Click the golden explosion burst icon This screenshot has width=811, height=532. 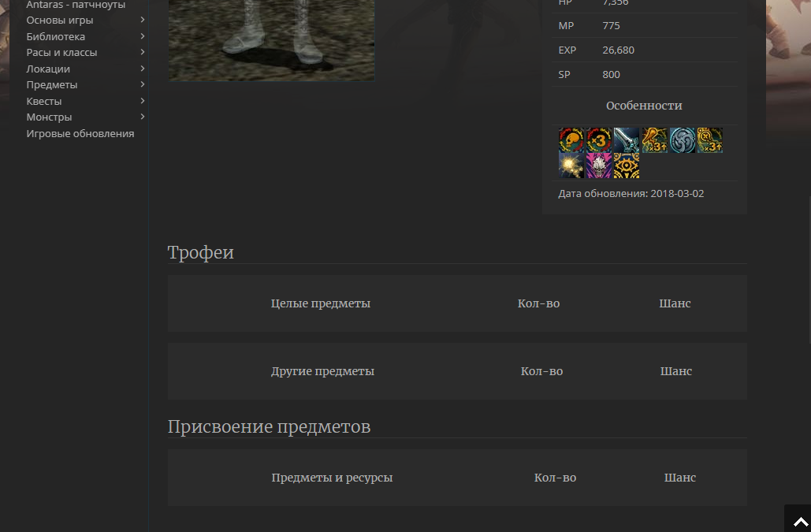[571, 166]
